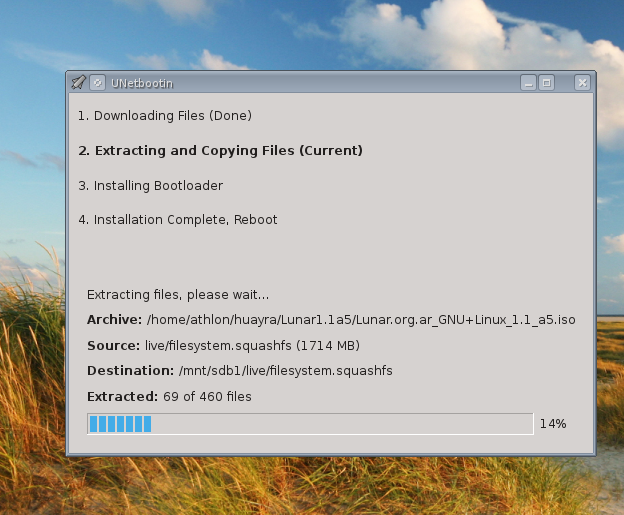The height and width of the screenshot is (515, 624).
Task: Maximize the UNetbootin window
Action: (546, 83)
